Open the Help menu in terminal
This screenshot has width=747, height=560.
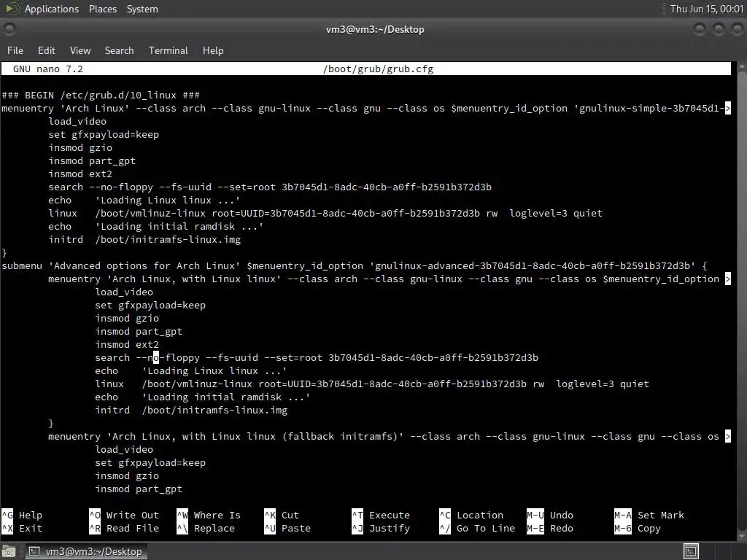213,50
